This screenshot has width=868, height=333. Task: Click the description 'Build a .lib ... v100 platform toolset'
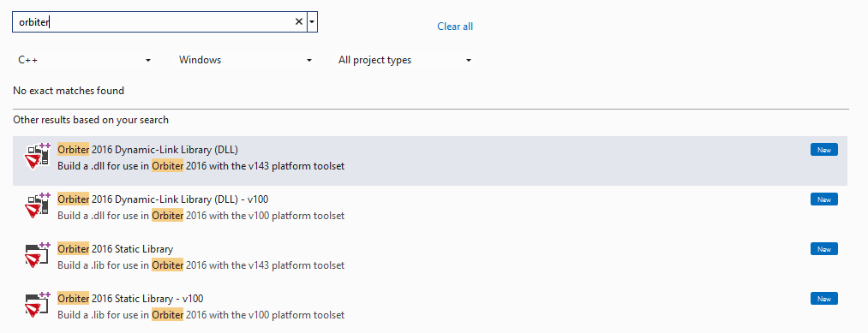tap(201, 315)
